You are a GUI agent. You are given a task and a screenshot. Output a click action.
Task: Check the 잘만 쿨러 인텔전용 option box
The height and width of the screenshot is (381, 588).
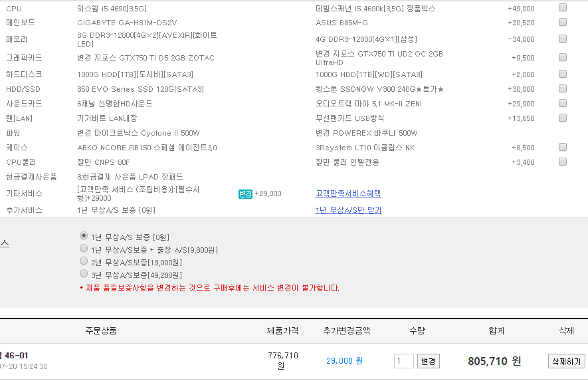pos(563,162)
